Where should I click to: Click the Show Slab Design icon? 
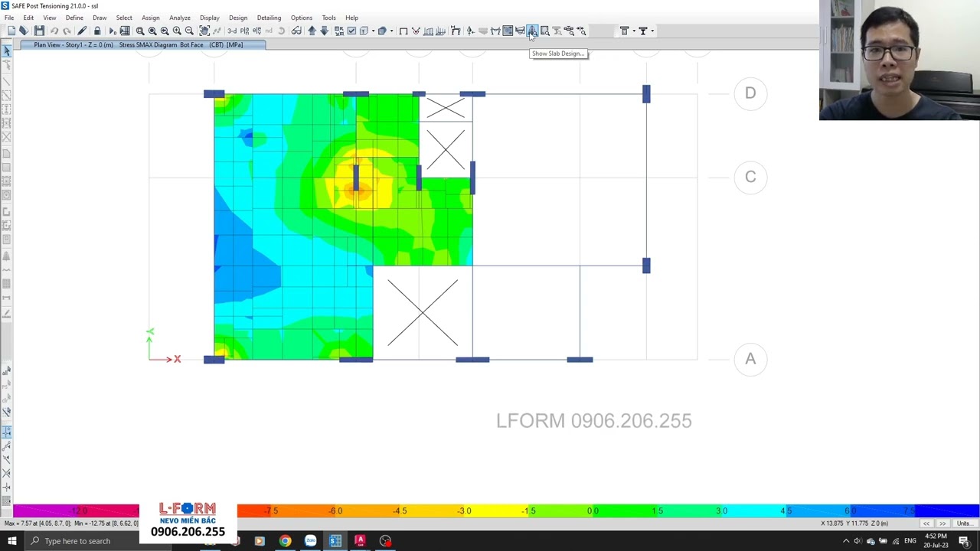532,31
